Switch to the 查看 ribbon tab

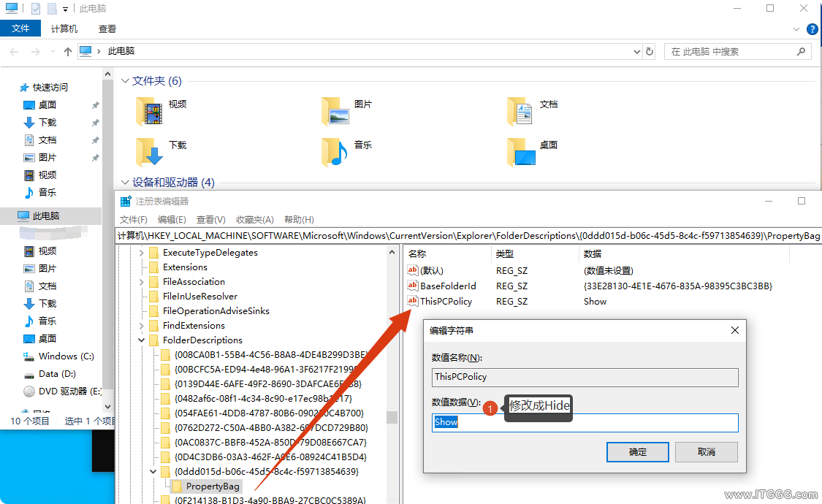pos(107,29)
